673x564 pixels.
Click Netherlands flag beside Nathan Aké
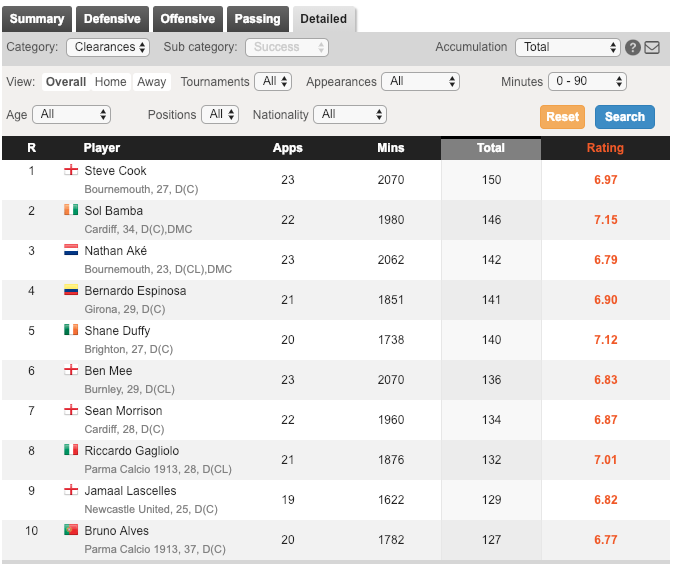click(x=70, y=251)
